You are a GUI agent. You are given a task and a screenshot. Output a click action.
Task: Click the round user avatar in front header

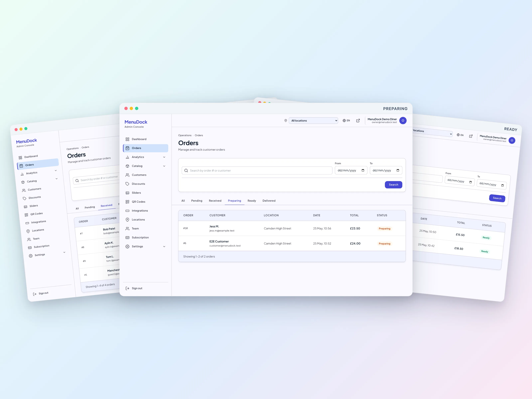coord(403,121)
